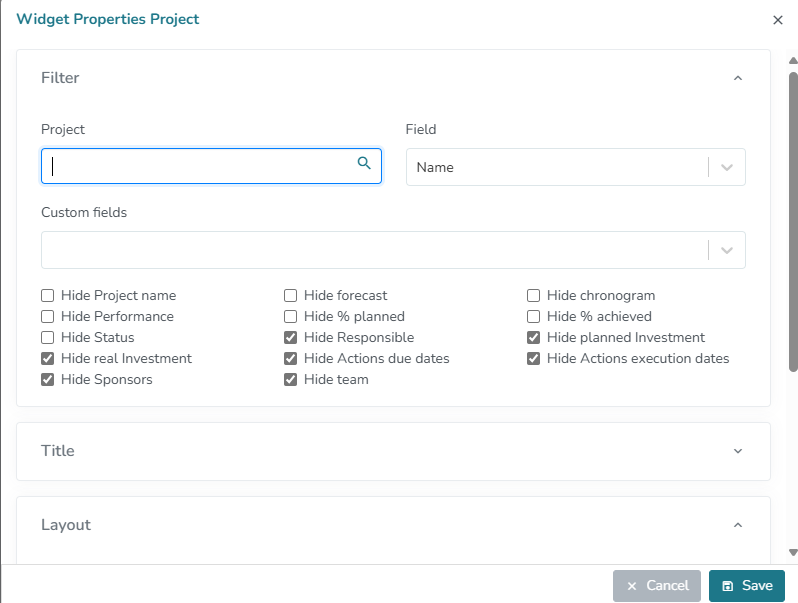Click into the Project search input
Screen dimensions: 798x603
pos(200,167)
